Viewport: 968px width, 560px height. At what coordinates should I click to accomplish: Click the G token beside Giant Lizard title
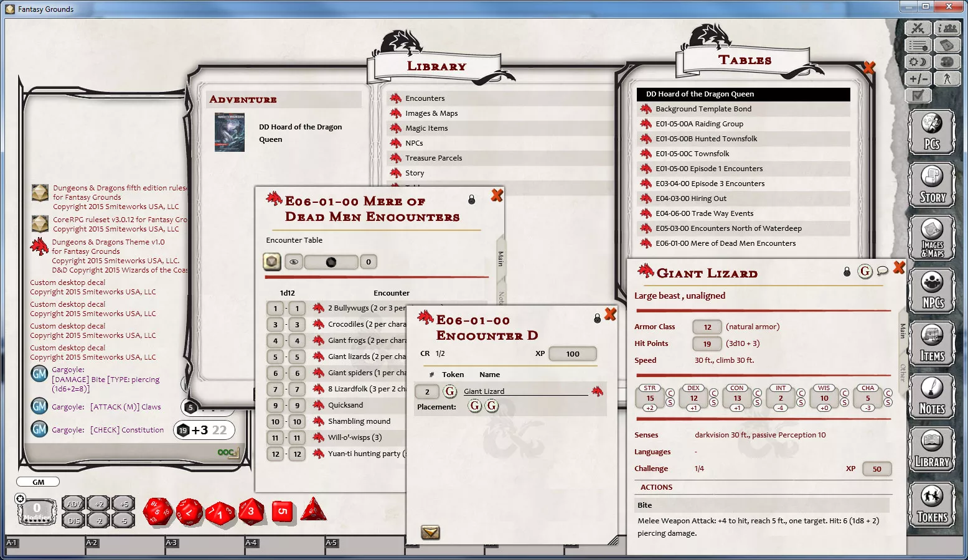[865, 271]
